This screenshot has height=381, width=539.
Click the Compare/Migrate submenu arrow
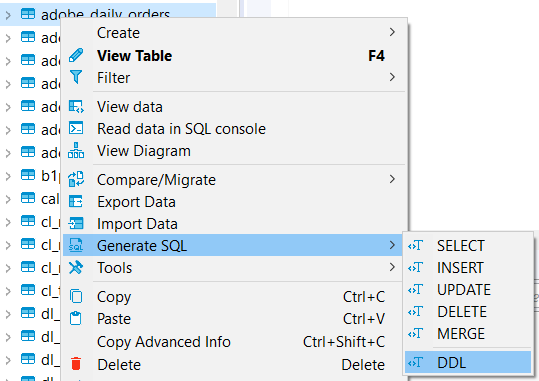(x=392, y=179)
